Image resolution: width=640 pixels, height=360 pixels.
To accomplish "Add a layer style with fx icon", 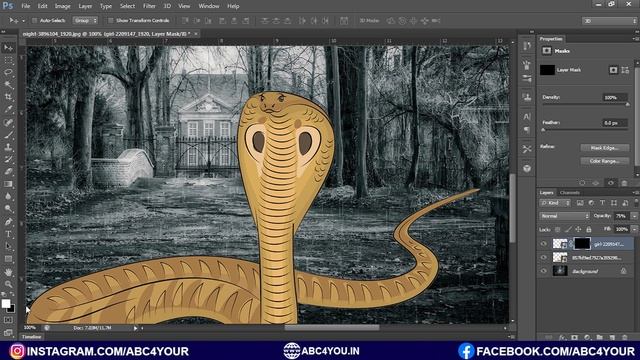I will [x=562, y=338].
